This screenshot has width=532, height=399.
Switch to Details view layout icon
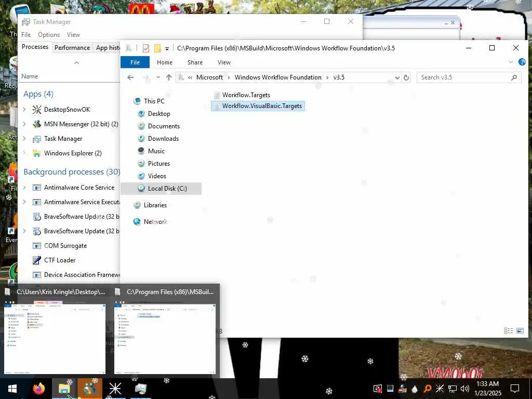pos(508,330)
